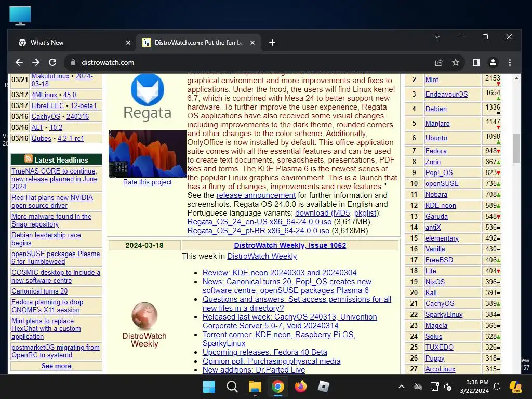
Task: Open the 4MLinux release link
Action: tap(44, 95)
